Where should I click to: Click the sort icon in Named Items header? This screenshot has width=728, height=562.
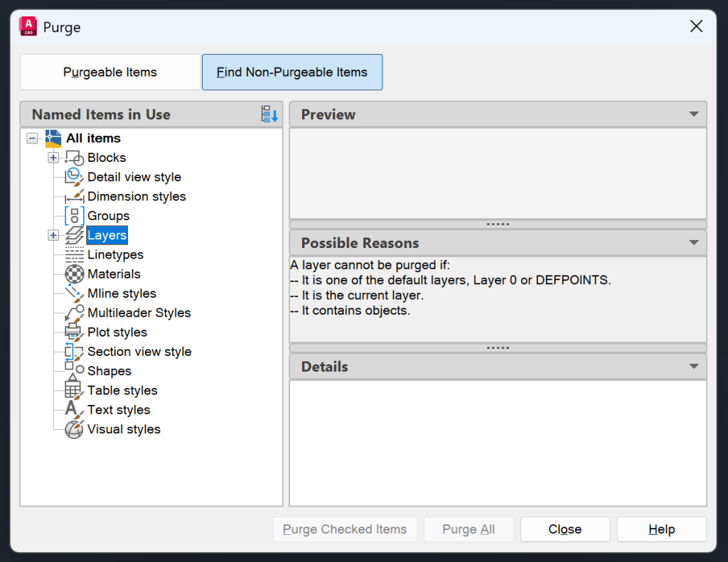tap(269, 114)
